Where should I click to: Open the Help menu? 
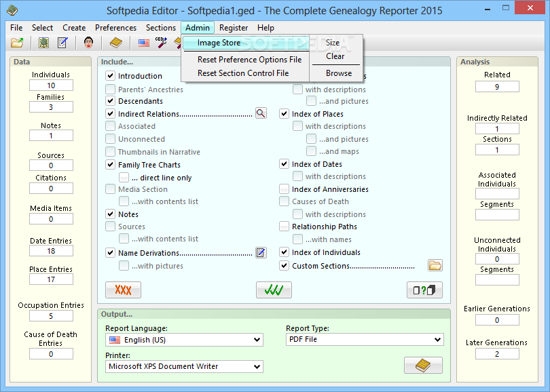point(265,28)
